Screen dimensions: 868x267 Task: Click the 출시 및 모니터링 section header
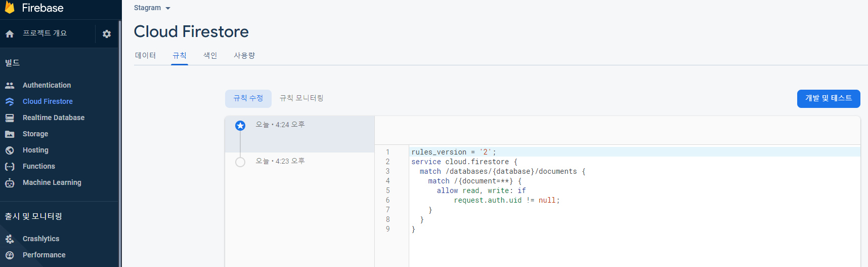(33, 216)
